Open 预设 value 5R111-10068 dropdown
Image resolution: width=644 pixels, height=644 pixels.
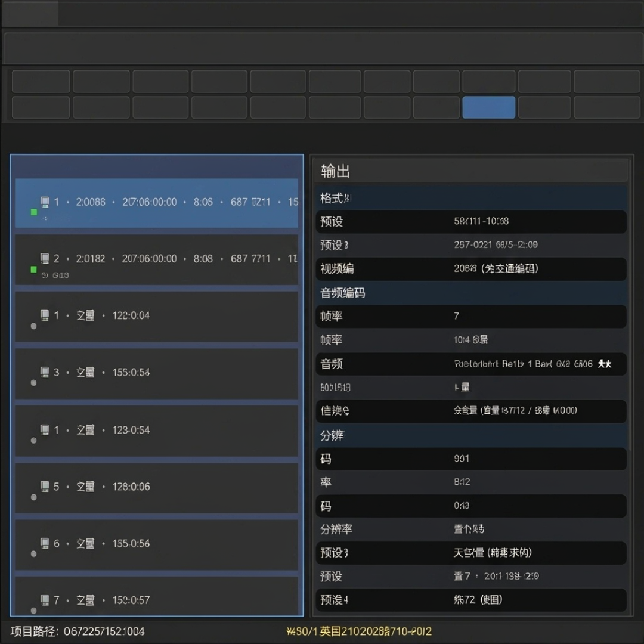tap(481, 221)
